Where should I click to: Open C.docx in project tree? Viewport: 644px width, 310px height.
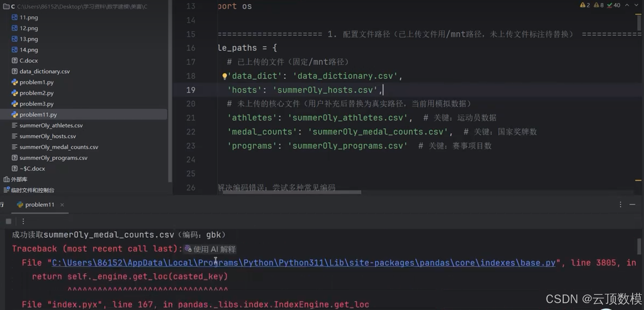tap(28, 60)
